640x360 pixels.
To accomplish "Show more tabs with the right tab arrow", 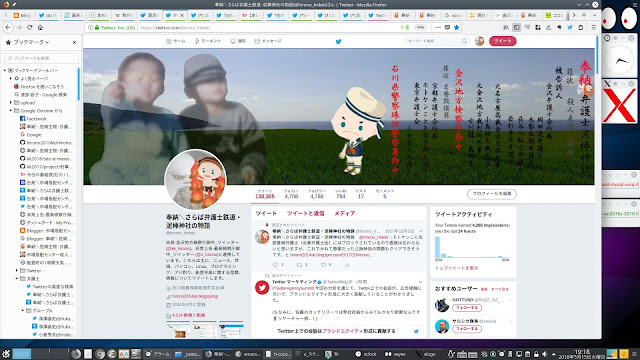I will 573,15.
